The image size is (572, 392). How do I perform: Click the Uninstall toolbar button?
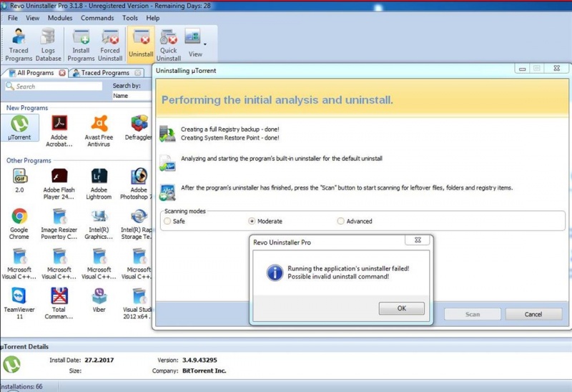tap(141, 44)
